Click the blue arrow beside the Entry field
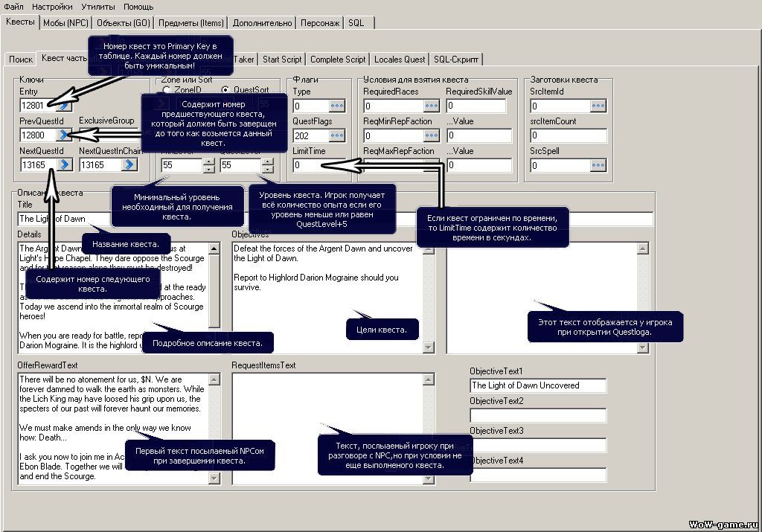This screenshot has width=762, height=532. click(x=64, y=106)
